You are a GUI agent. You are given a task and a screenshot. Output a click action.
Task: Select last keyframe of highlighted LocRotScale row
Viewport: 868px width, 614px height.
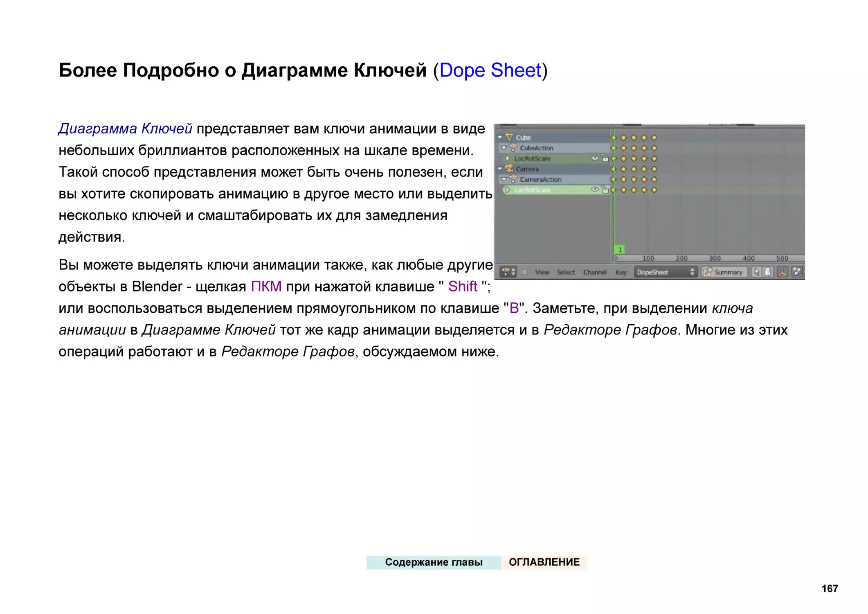[654, 190]
